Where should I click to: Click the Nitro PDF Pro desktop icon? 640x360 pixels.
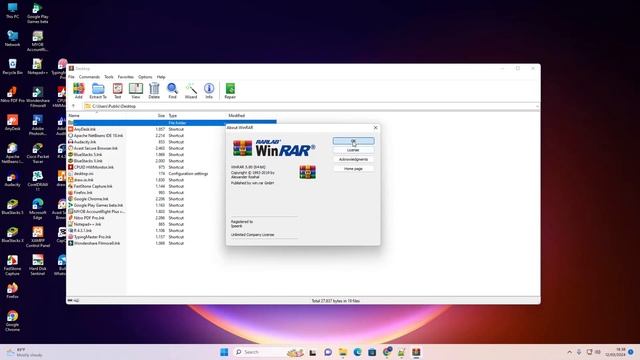point(12,95)
